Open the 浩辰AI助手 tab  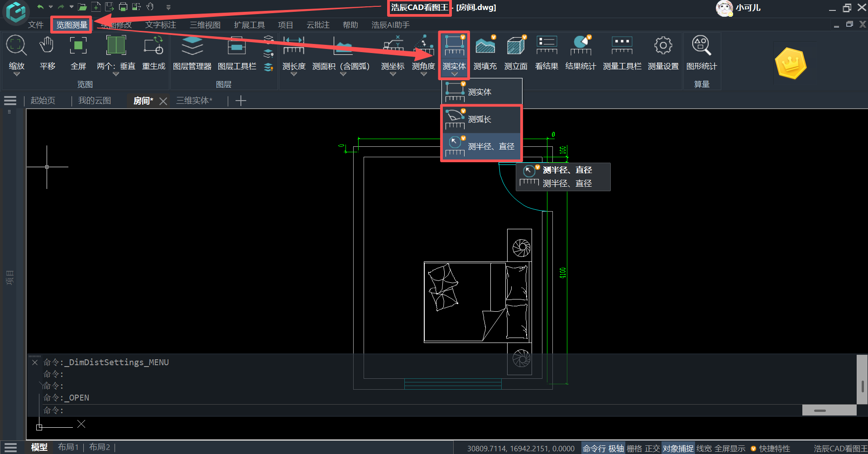[x=390, y=25]
